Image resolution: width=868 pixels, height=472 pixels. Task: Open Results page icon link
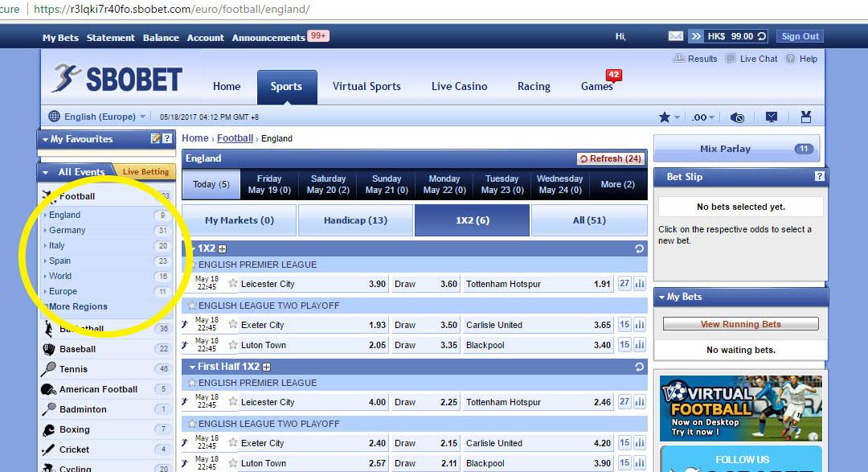[694, 59]
